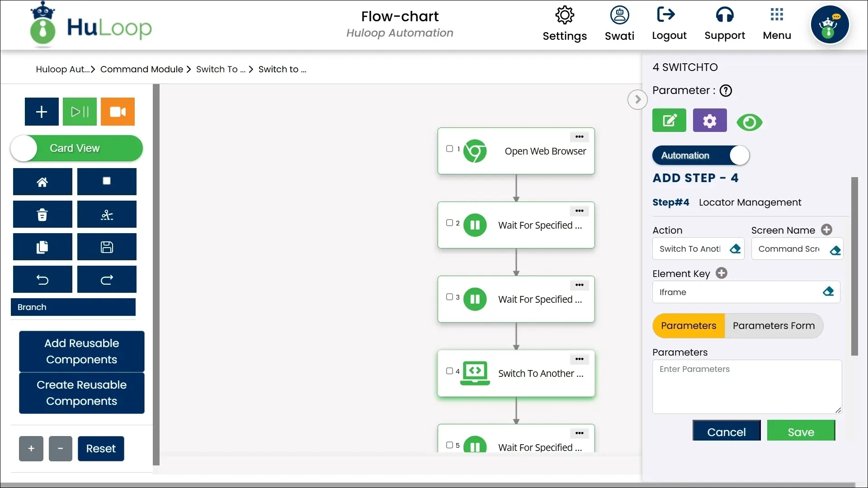Click the green edit pencil icon

(x=669, y=121)
